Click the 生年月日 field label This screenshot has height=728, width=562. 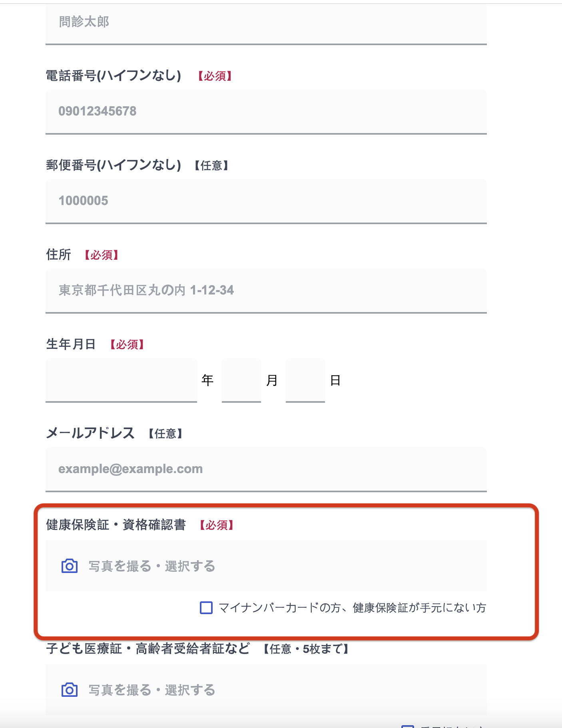pyautogui.click(x=71, y=344)
